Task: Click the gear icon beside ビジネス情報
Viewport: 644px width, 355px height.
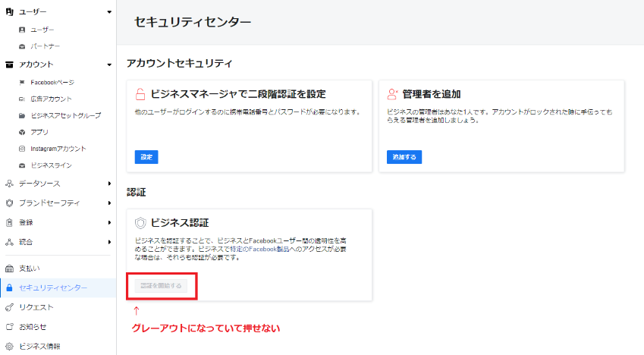Action: click(9, 347)
